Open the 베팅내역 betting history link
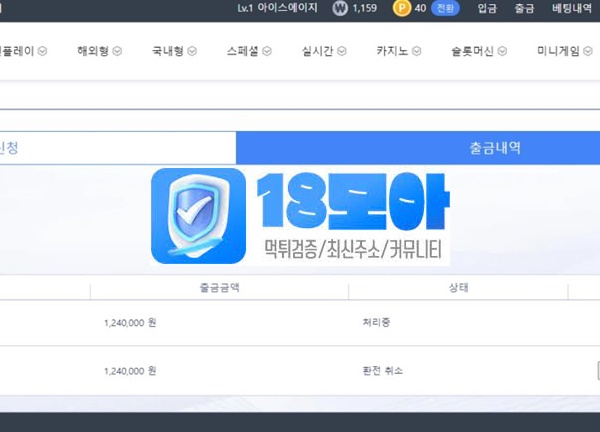 (572, 8)
